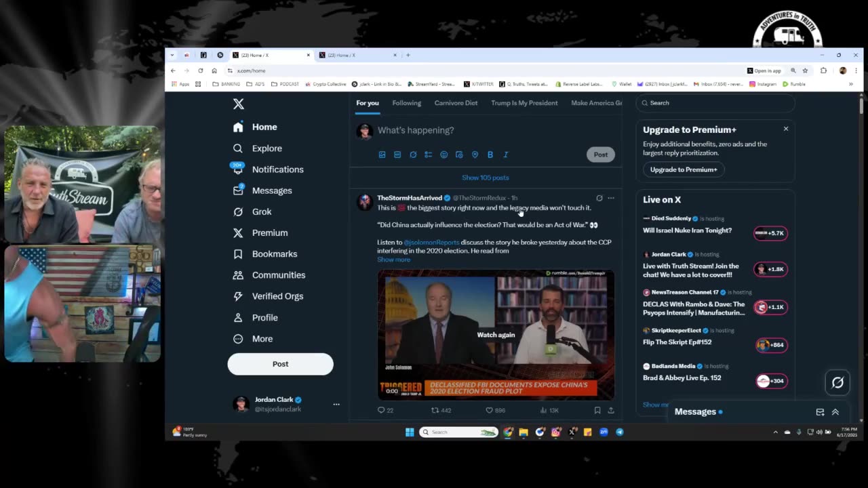Click Open in app button
This screenshot has height=488, width=868.
(x=764, y=70)
